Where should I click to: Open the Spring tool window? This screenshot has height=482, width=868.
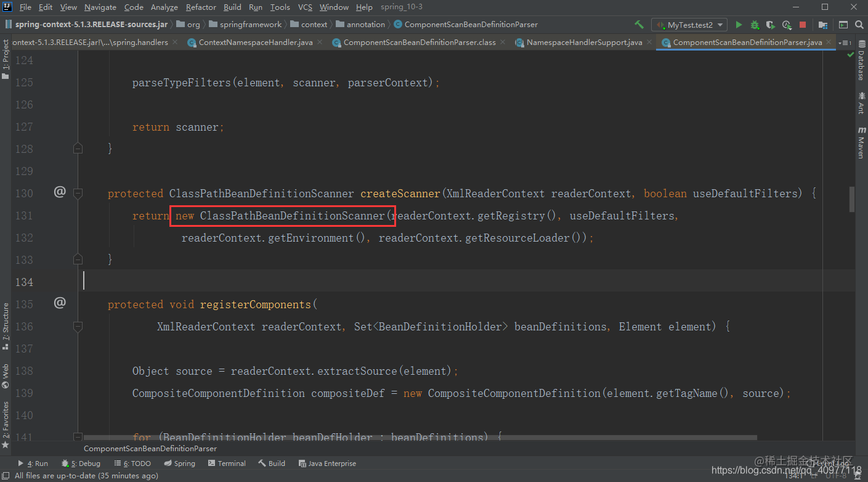pos(179,464)
